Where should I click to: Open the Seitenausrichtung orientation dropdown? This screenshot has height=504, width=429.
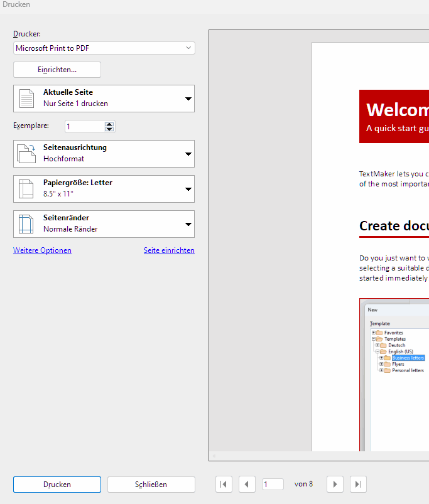pyautogui.click(x=104, y=154)
